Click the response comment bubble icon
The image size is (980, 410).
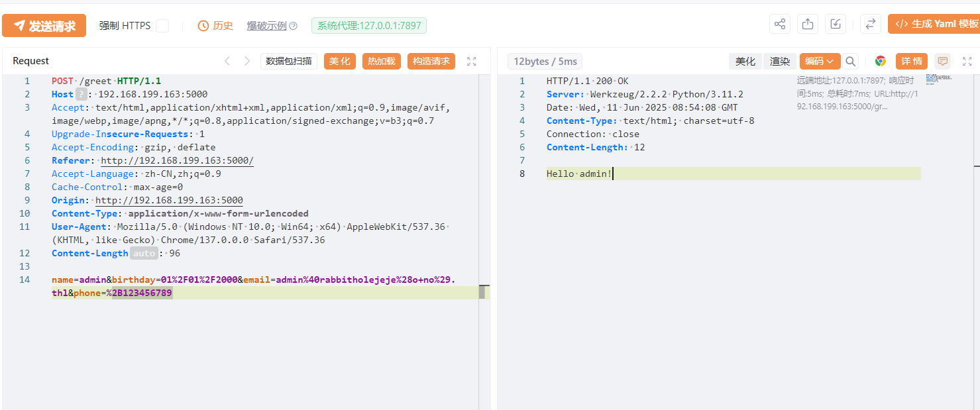[x=942, y=62]
